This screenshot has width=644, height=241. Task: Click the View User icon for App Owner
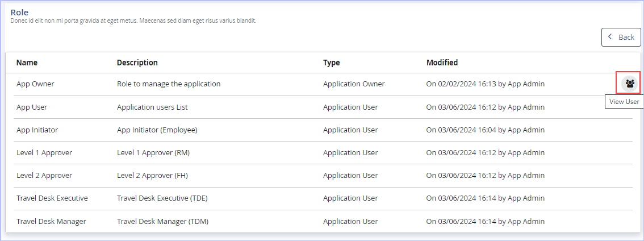(x=629, y=84)
